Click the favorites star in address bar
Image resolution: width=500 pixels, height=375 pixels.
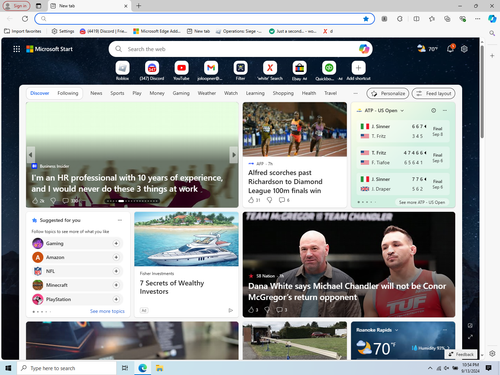pos(366,19)
